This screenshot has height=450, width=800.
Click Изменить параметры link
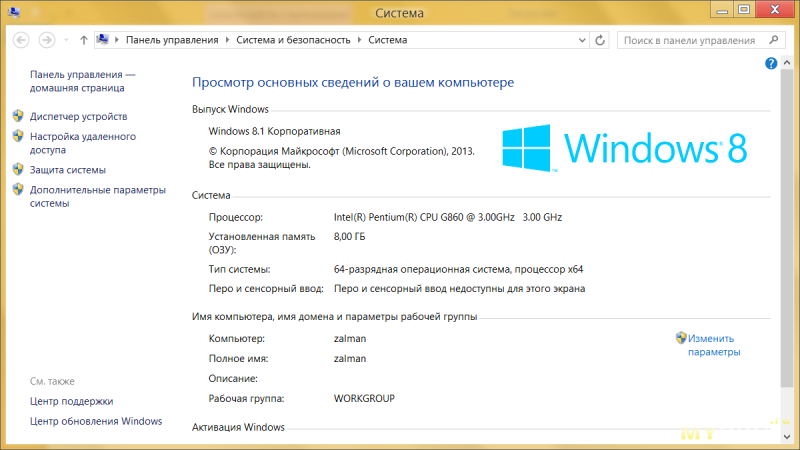pos(714,345)
